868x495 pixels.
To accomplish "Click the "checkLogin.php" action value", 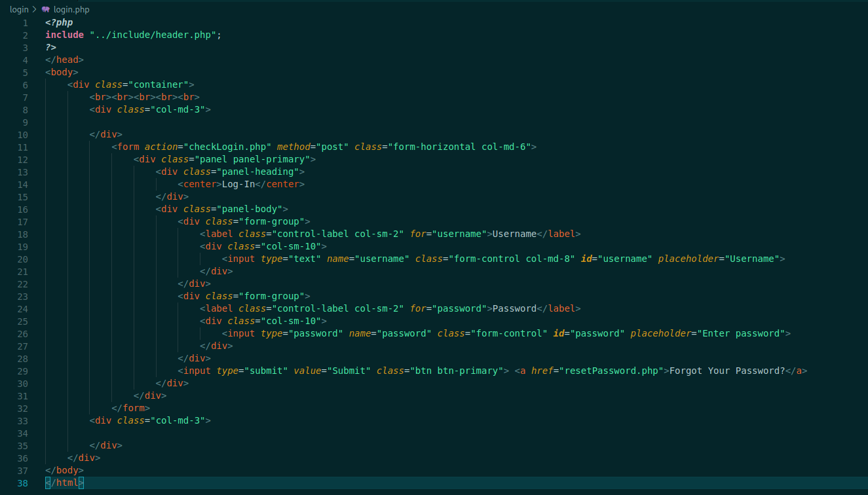I will [x=227, y=147].
